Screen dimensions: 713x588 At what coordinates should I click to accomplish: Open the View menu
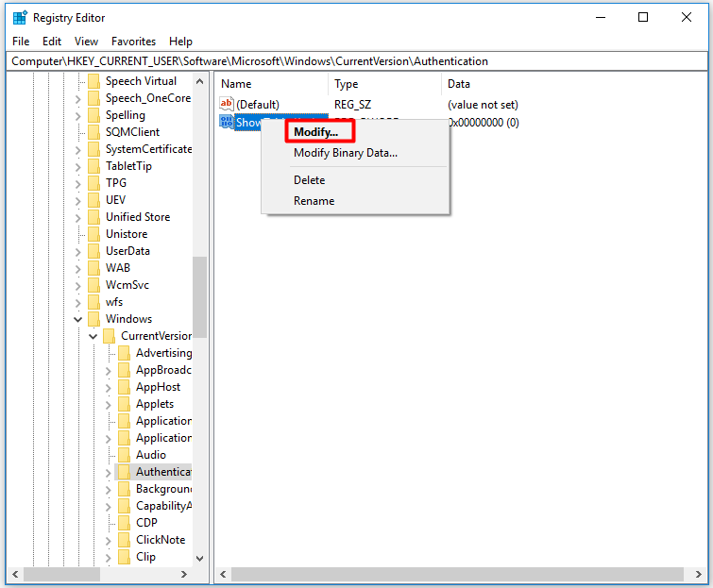coord(86,42)
